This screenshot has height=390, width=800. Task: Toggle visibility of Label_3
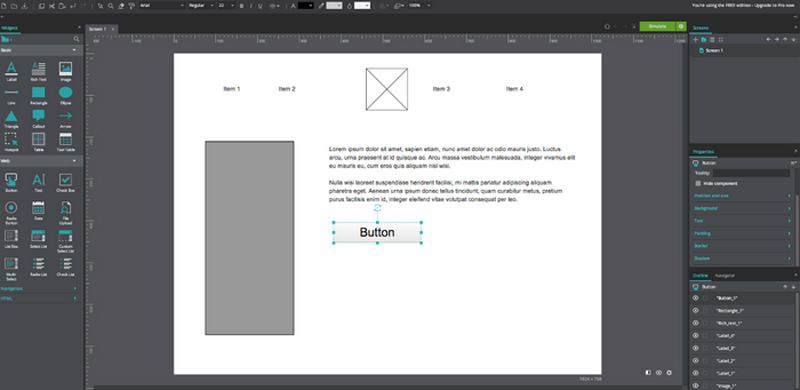click(695, 348)
